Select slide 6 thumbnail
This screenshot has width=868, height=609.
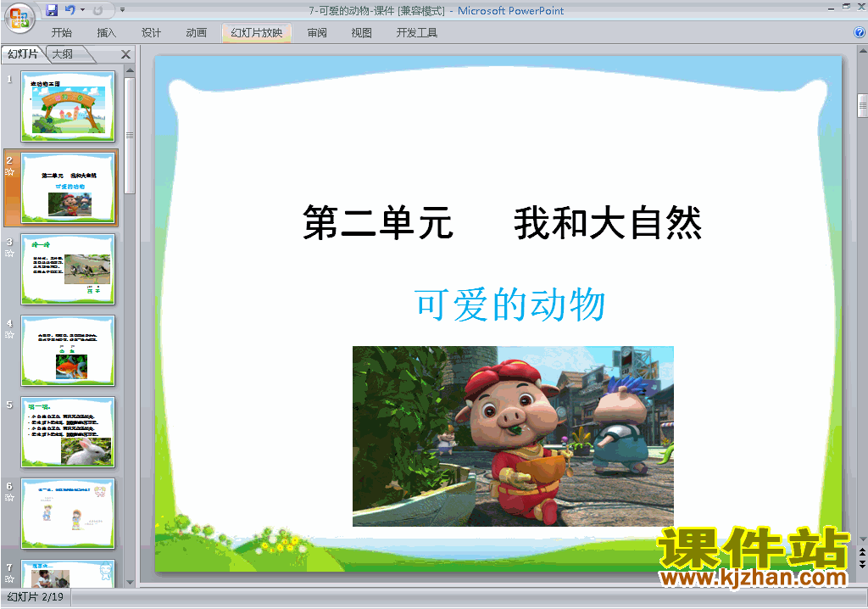coord(68,513)
